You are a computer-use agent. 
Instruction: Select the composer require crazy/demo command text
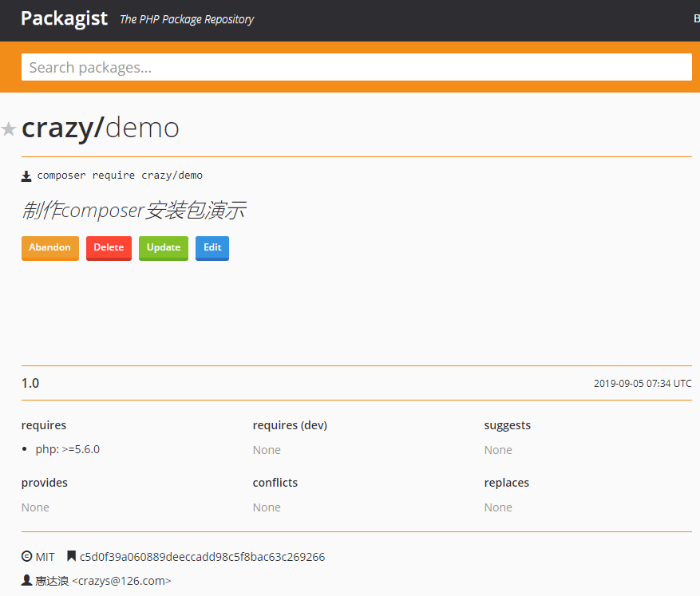tap(120, 176)
